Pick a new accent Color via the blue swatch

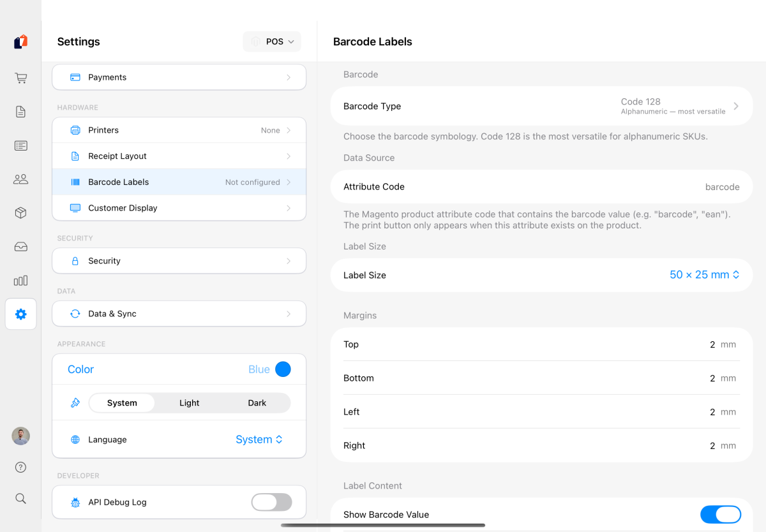pyautogui.click(x=283, y=369)
